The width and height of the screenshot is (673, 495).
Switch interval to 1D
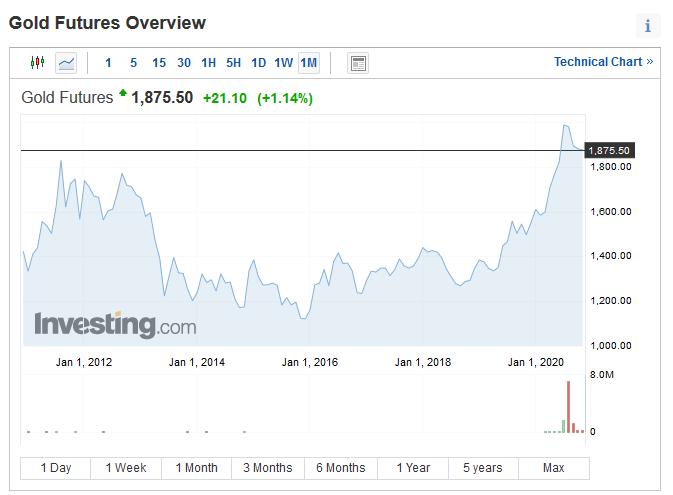[258, 63]
